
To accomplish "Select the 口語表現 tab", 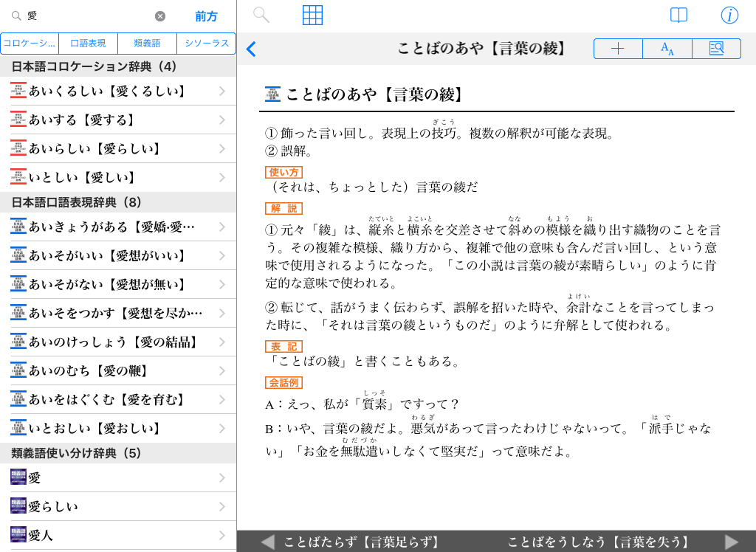I will (x=89, y=44).
